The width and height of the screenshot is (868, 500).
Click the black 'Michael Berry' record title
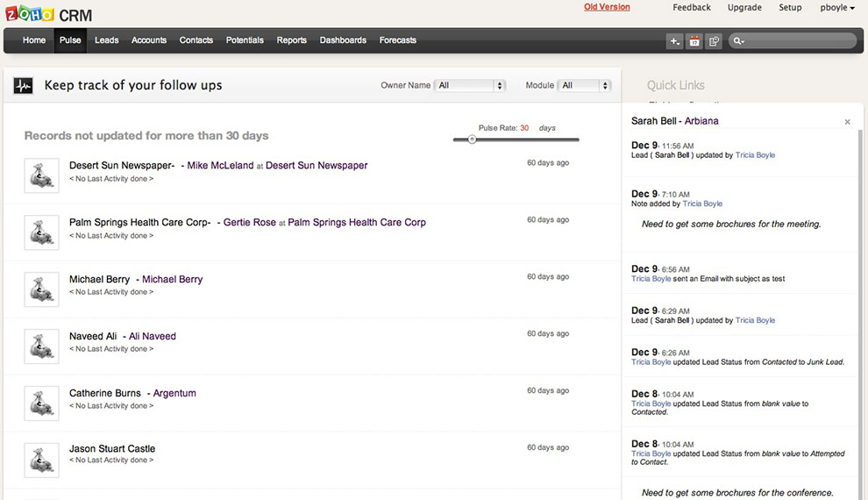100,280
